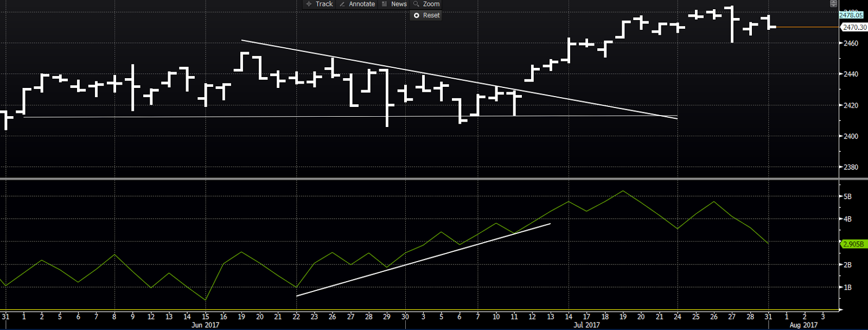Select the rising white trendline in volume pane

[423, 260]
